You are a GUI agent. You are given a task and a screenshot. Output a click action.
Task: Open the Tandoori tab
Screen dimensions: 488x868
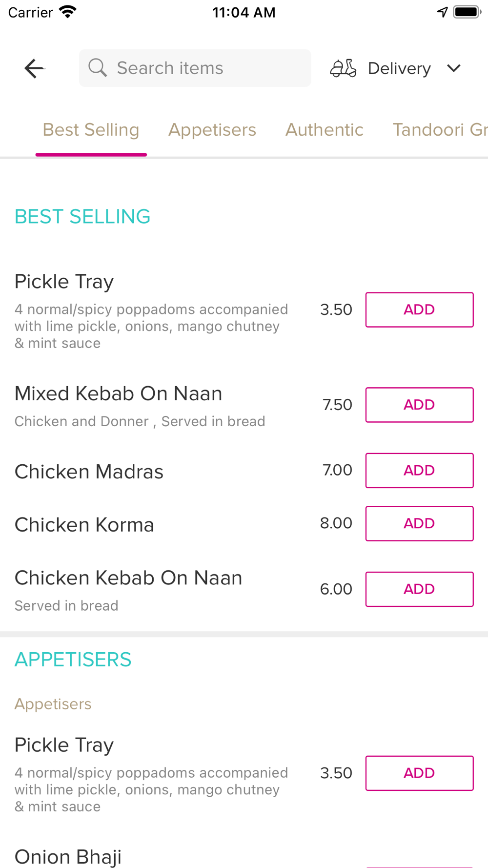click(439, 130)
